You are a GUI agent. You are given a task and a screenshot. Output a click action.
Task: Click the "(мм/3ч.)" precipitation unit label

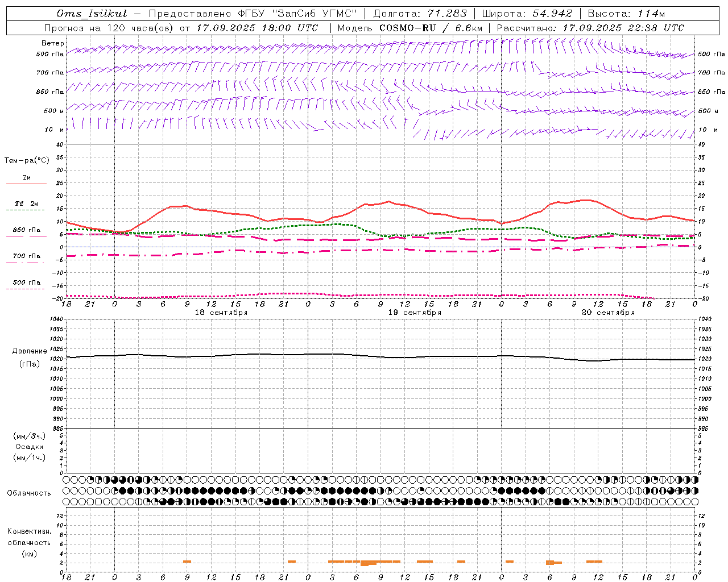coord(30,436)
